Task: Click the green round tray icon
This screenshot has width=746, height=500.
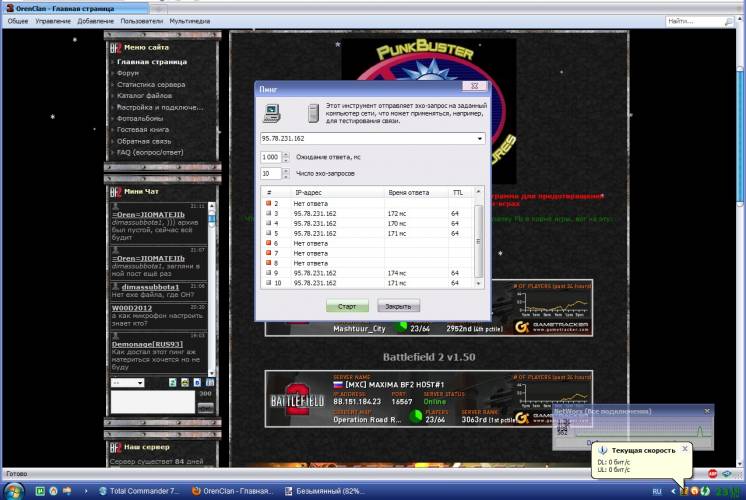Action: [705, 491]
